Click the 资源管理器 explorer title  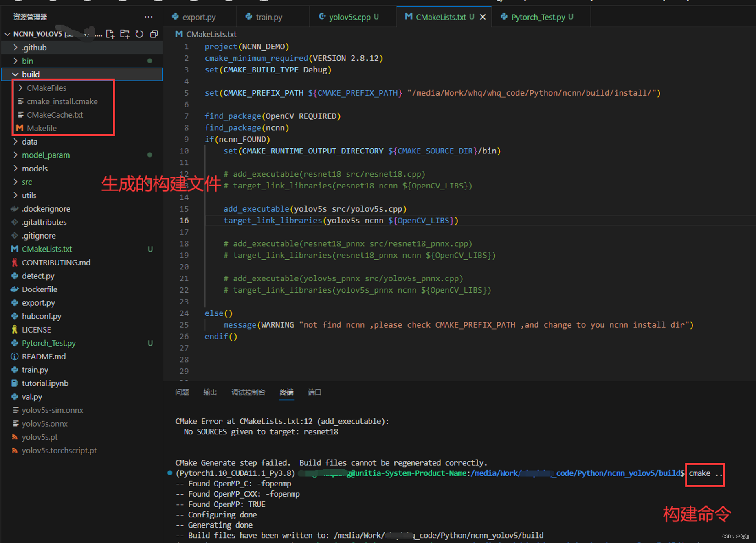[30, 17]
